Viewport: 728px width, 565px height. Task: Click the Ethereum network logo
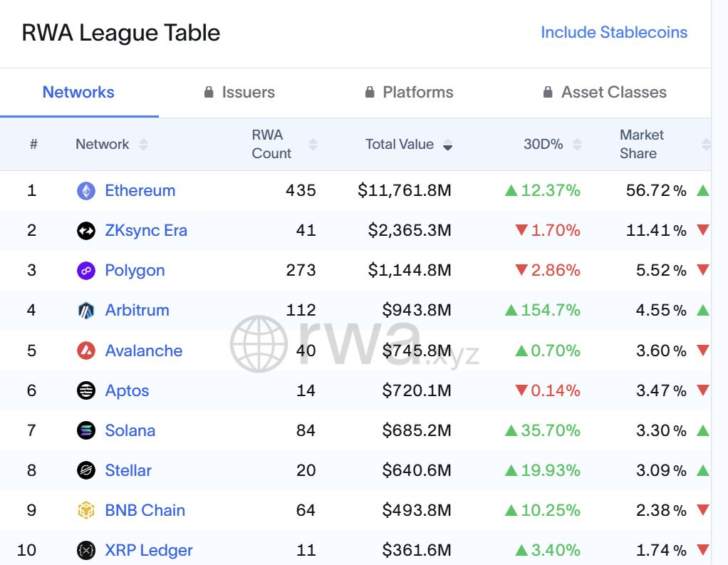(x=85, y=190)
